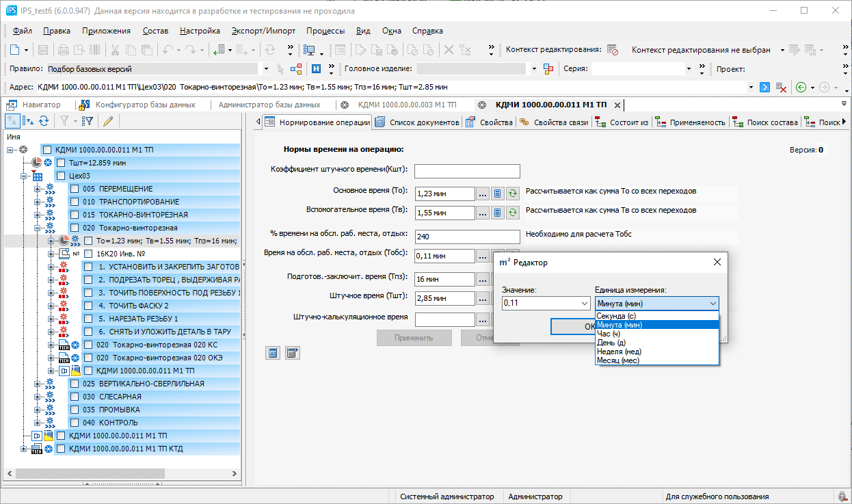Switch to the Список документов tab
The width and height of the screenshot is (852, 504).
tap(418, 122)
